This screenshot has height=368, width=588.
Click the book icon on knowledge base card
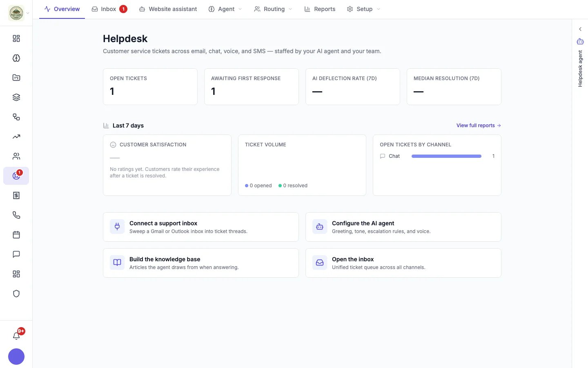point(117,263)
